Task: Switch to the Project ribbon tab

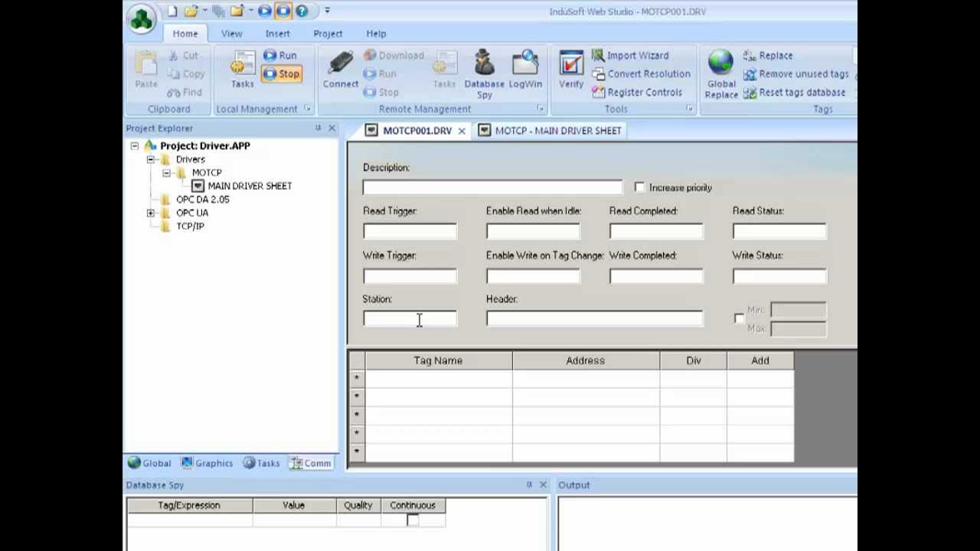Action: point(328,34)
